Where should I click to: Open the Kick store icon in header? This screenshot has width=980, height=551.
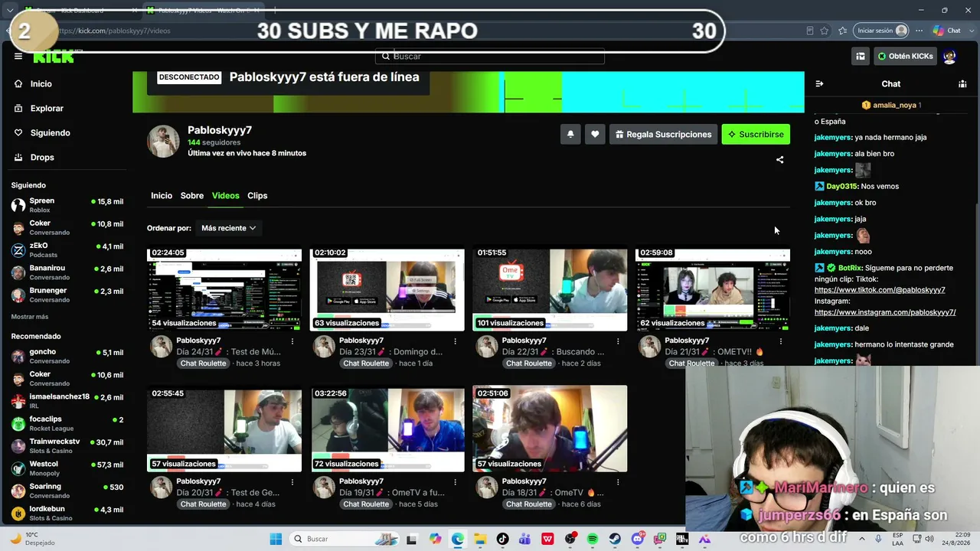[x=861, y=56]
